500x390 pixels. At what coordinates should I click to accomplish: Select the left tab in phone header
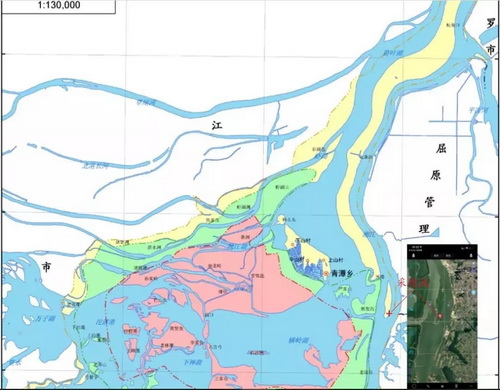[x=436, y=255]
